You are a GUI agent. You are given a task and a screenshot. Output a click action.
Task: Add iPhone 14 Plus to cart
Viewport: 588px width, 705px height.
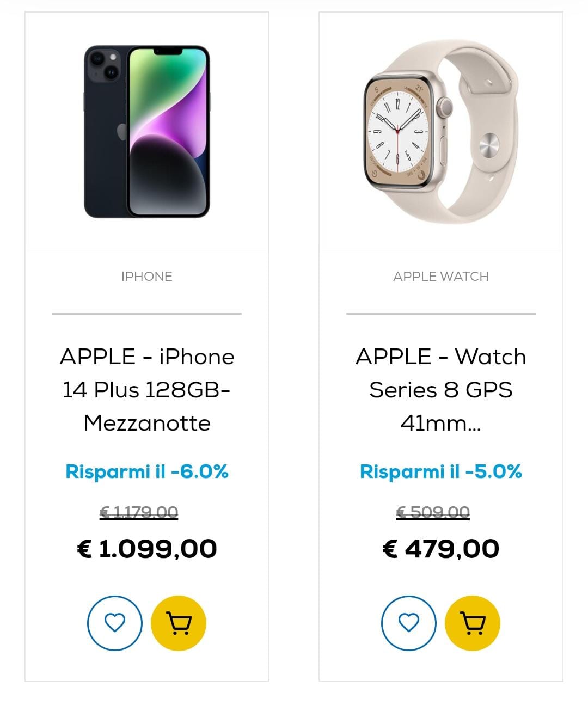(179, 623)
